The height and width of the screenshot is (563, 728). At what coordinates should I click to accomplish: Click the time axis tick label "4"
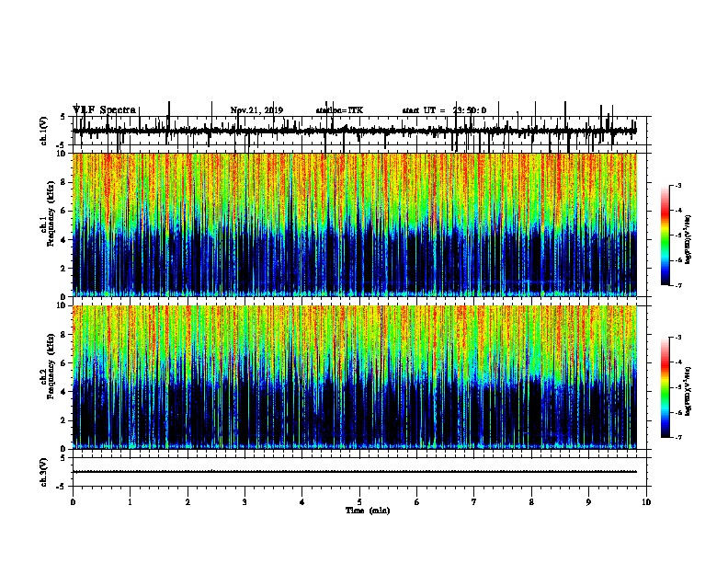point(302,502)
